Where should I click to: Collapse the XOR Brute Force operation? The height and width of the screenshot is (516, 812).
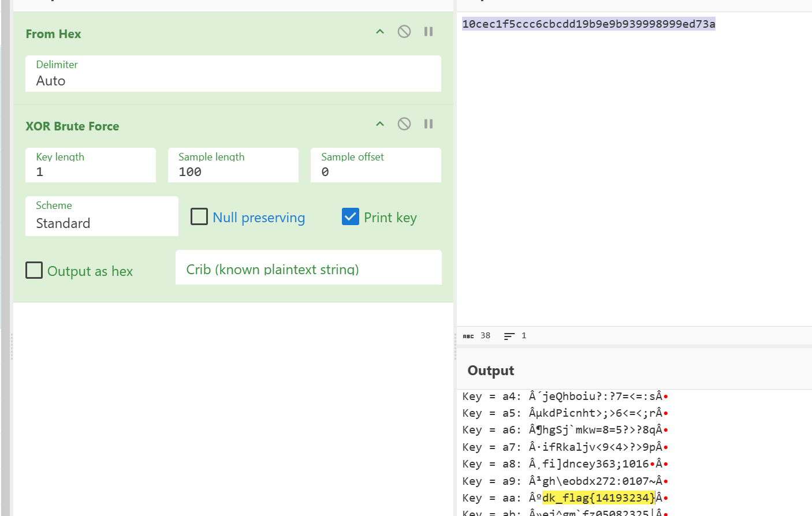pyautogui.click(x=380, y=124)
